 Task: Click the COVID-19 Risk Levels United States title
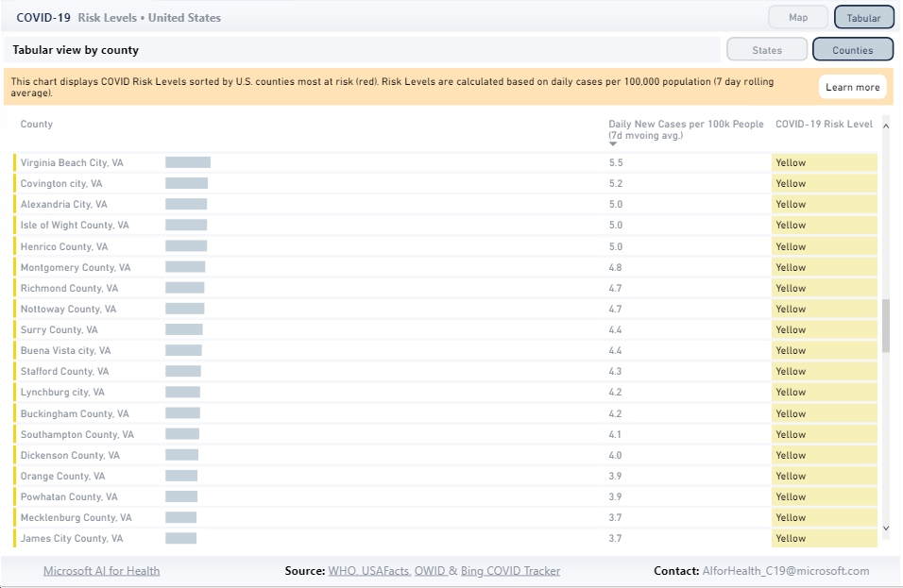(x=118, y=17)
